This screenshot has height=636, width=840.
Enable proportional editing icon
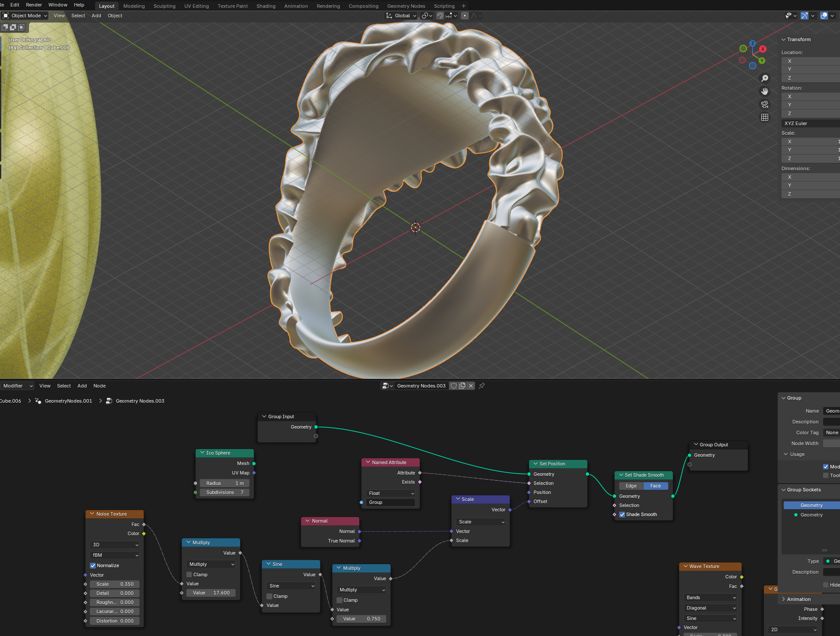[x=464, y=16]
